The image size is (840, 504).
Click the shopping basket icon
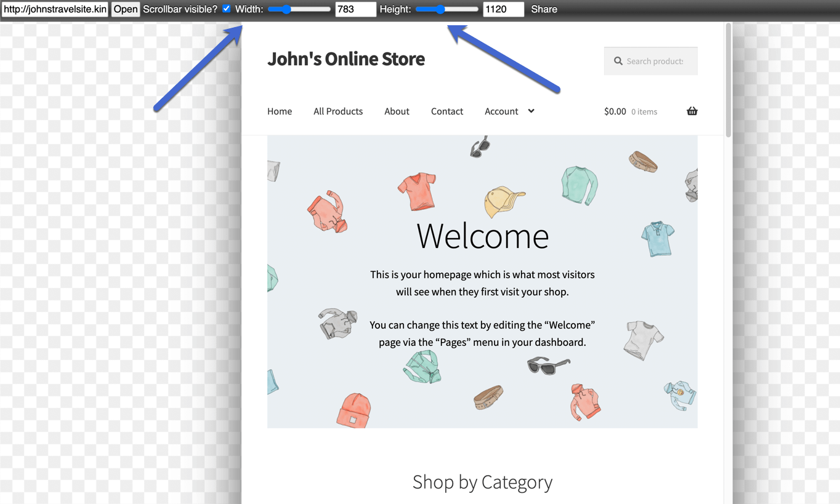click(x=692, y=111)
